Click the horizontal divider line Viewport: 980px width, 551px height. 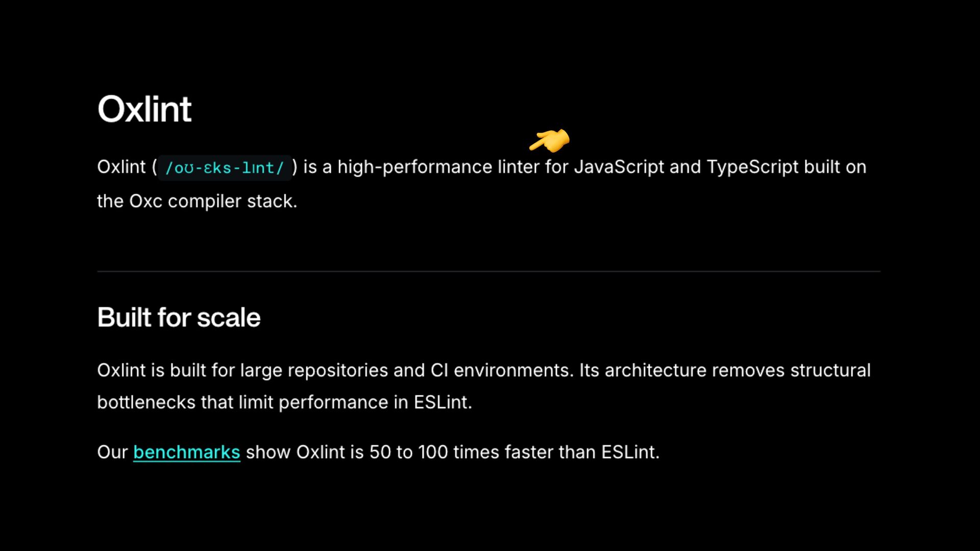click(488, 271)
